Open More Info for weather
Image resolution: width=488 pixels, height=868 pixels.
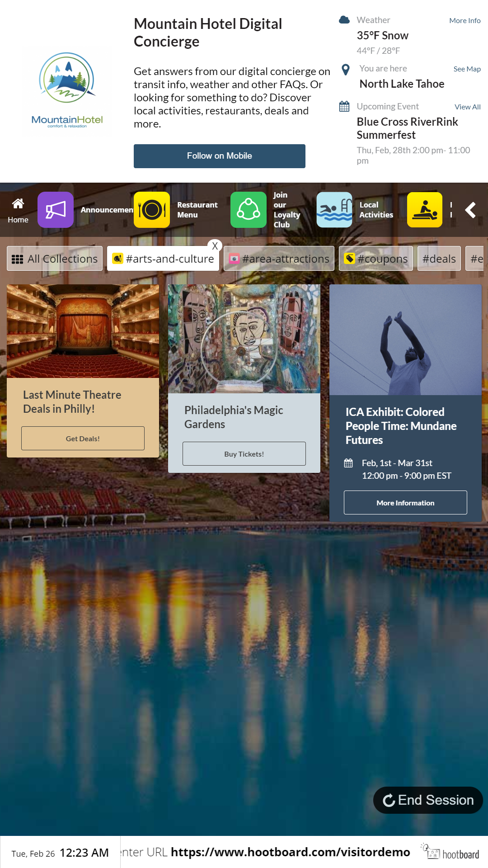465,20
